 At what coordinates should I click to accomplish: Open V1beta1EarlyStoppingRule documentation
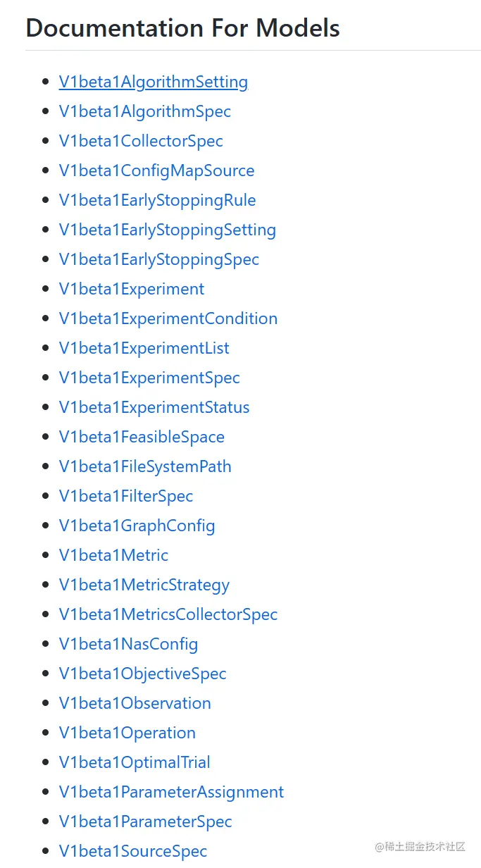tap(158, 201)
